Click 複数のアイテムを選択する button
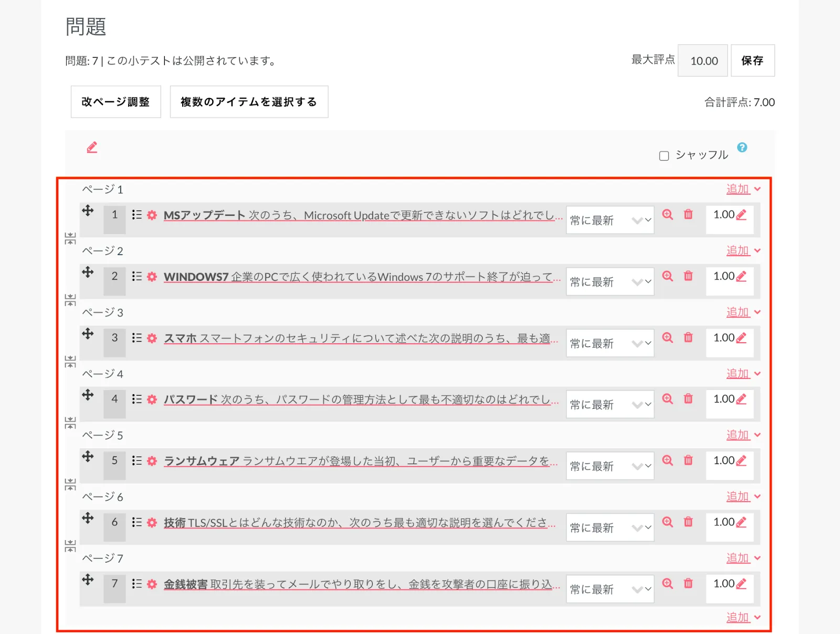 (x=249, y=102)
